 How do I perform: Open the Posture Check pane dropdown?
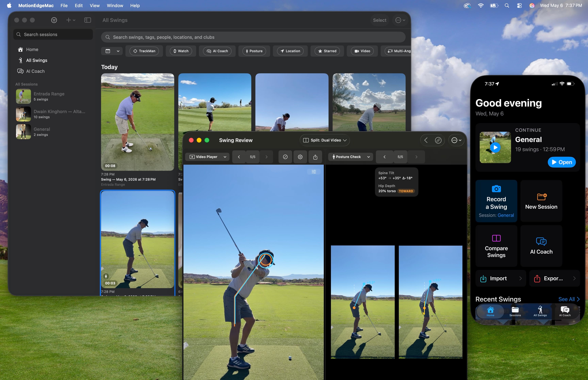coord(351,157)
